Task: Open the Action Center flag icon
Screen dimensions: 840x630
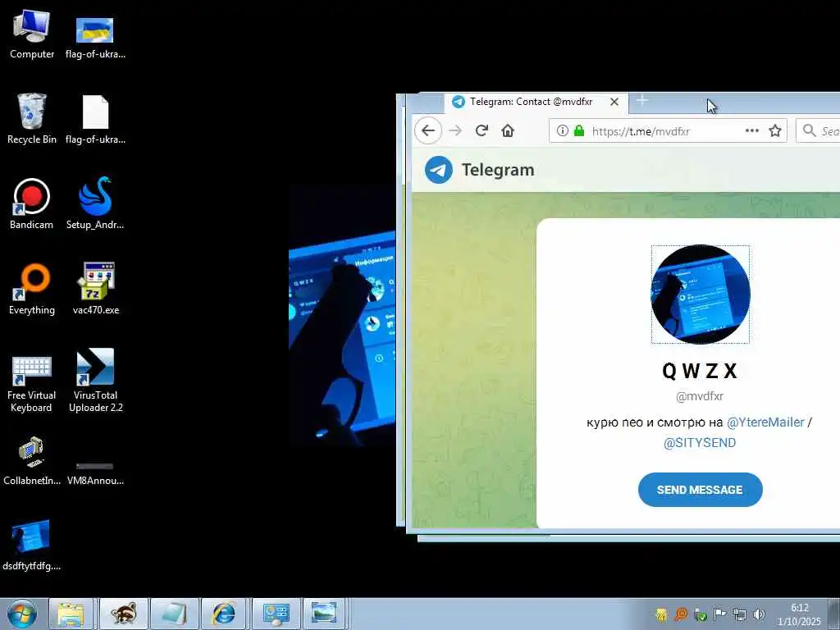Action: tap(719, 614)
